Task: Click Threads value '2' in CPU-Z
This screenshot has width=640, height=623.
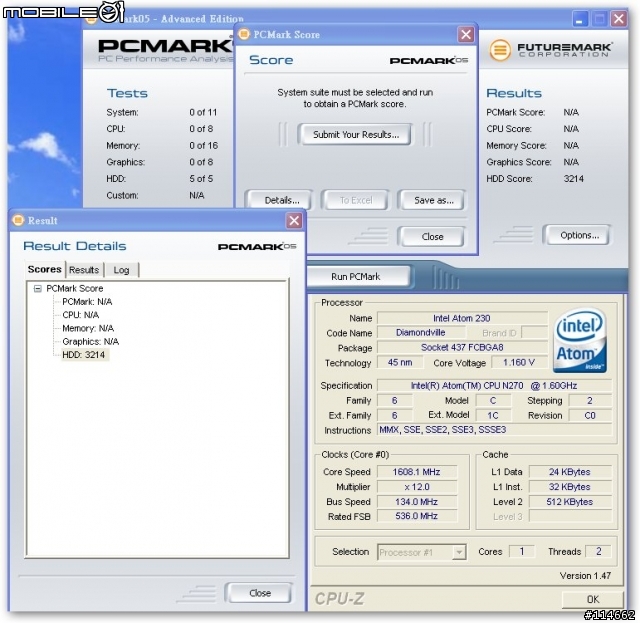Action: (598, 552)
